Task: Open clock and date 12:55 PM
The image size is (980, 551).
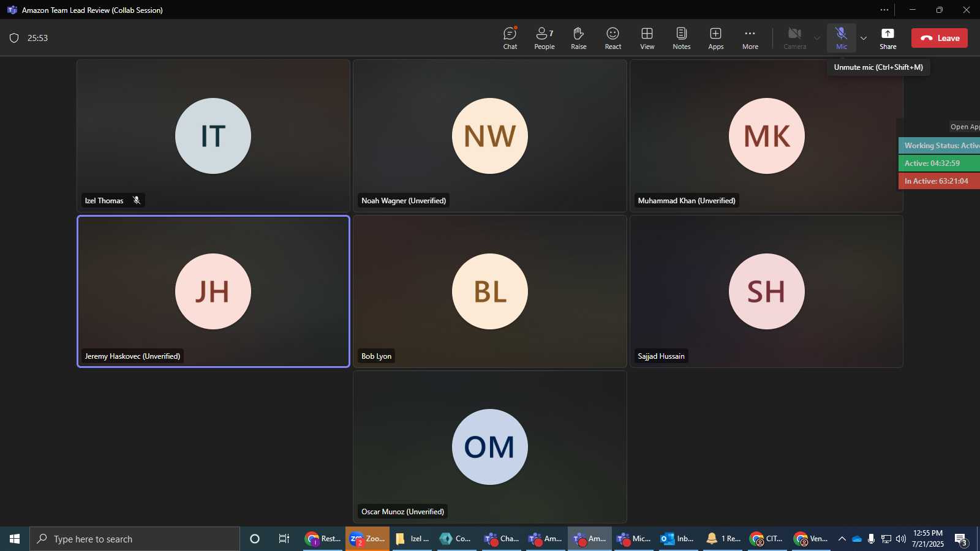Action: (x=928, y=539)
